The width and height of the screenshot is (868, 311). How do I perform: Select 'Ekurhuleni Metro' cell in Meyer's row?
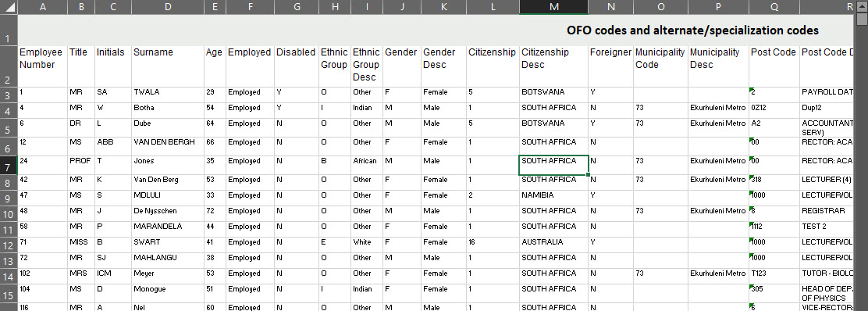click(719, 276)
